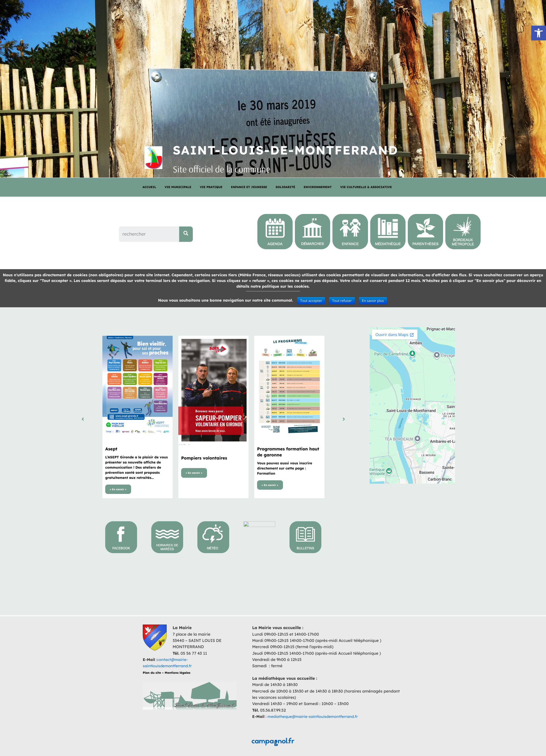The height and width of the screenshot is (756, 546).
Task: Click the mediatheque email address link
Action: pos(312,716)
